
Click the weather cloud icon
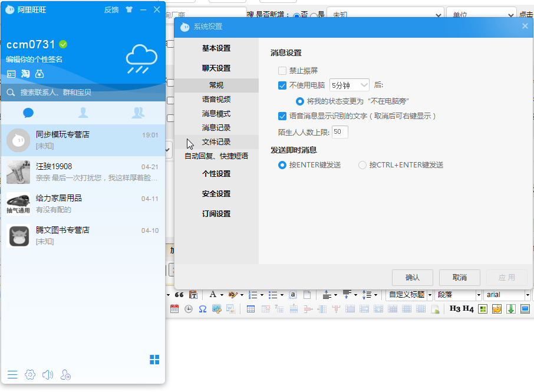click(x=141, y=58)
